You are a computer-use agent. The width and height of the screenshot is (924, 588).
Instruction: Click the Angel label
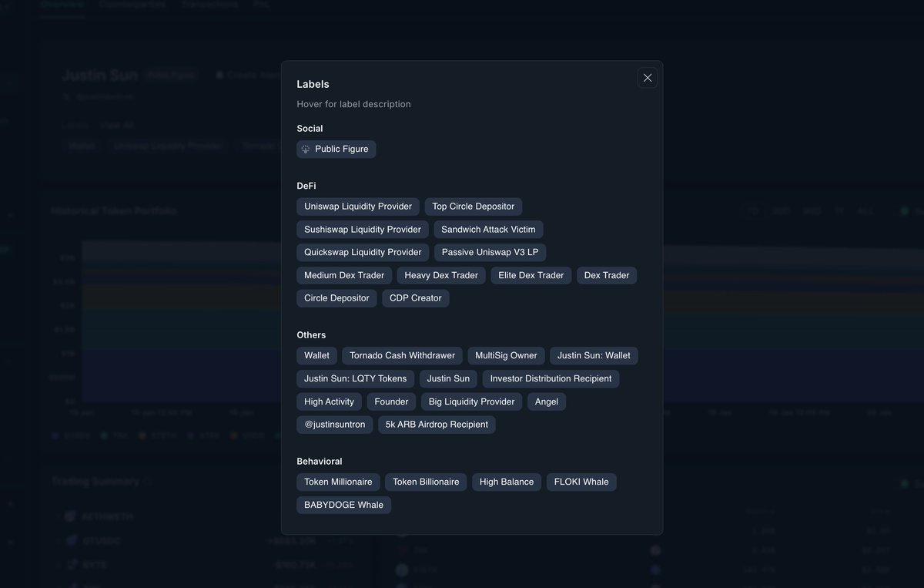click(547, 402)
